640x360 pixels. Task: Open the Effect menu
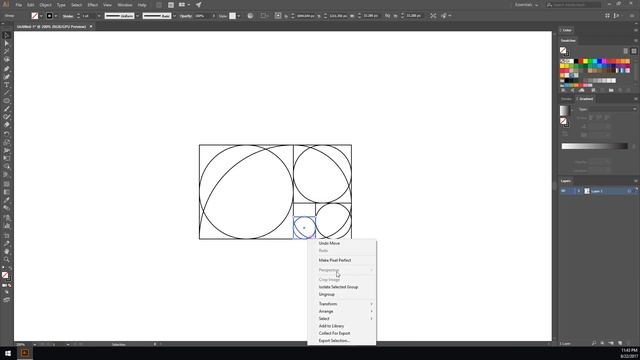click(x=93, y=5)
